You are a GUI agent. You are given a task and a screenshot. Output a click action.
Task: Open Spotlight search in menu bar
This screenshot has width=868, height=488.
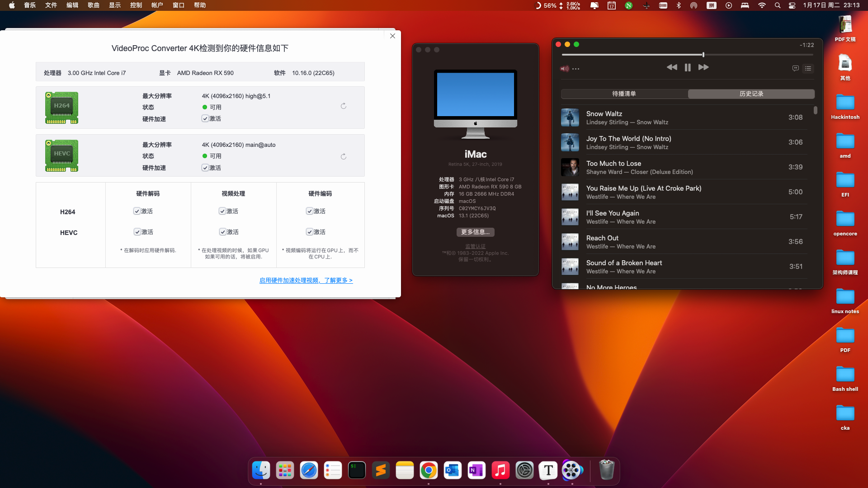(x=778, y=5)
